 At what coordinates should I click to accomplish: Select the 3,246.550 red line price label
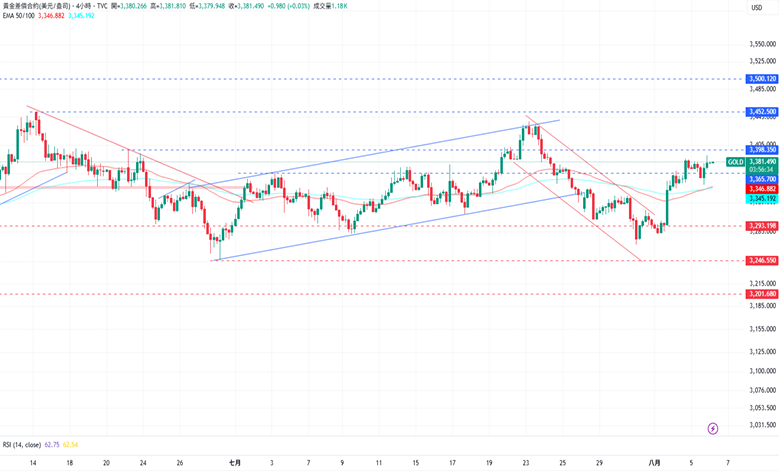coord(762,260)
